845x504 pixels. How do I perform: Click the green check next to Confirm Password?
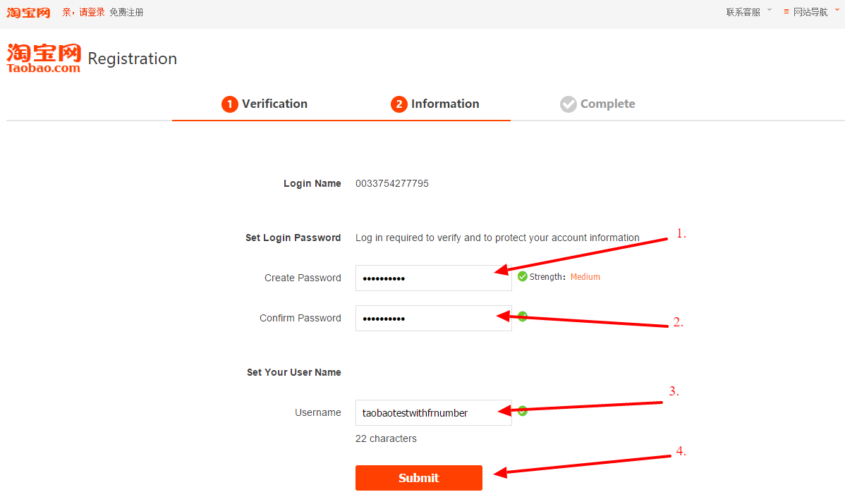click(x=523, y=316)
